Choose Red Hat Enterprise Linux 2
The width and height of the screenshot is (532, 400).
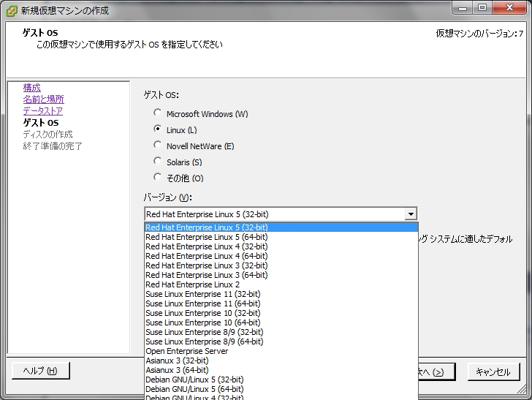click(281, 284)
